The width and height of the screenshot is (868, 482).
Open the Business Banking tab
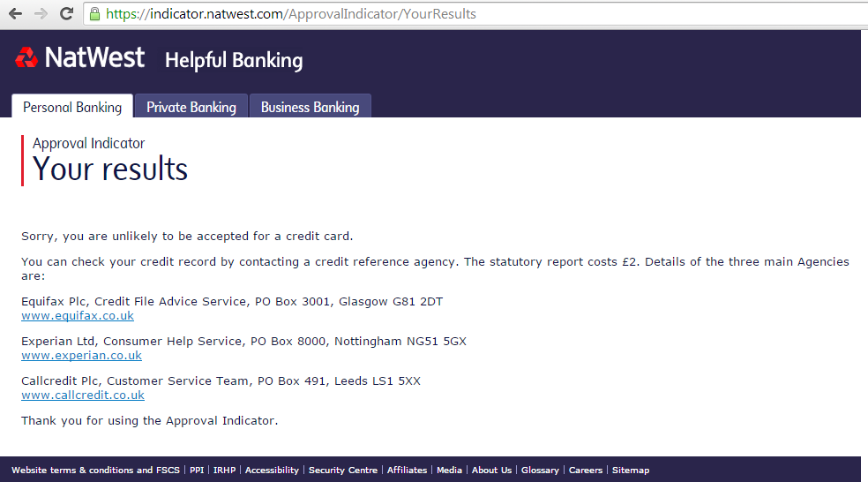(x=310, y=106)
